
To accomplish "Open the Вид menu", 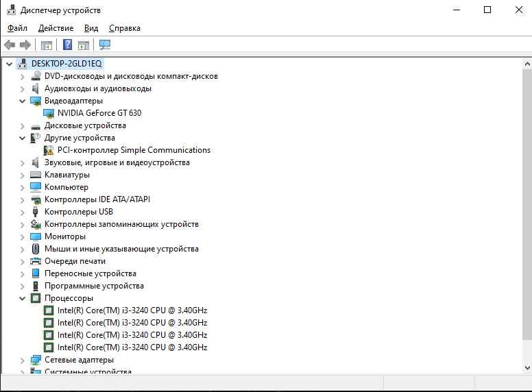I will 91,28.
